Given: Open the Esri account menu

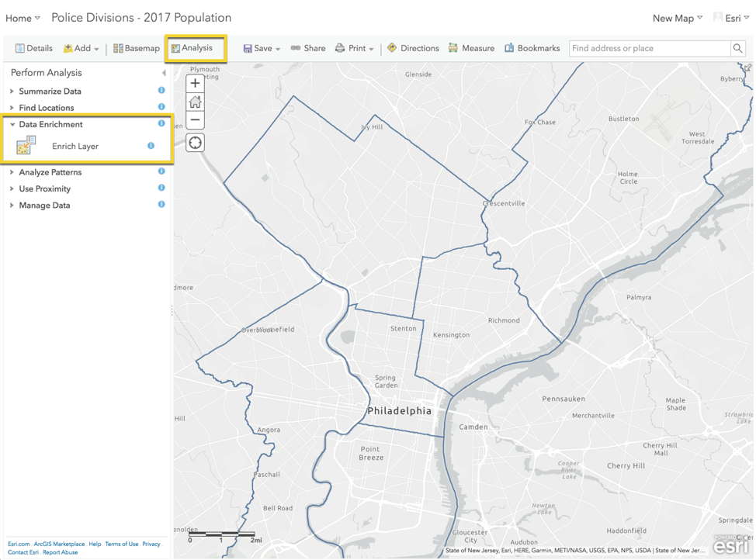Looking at the screenshot, I should (731, 19).
